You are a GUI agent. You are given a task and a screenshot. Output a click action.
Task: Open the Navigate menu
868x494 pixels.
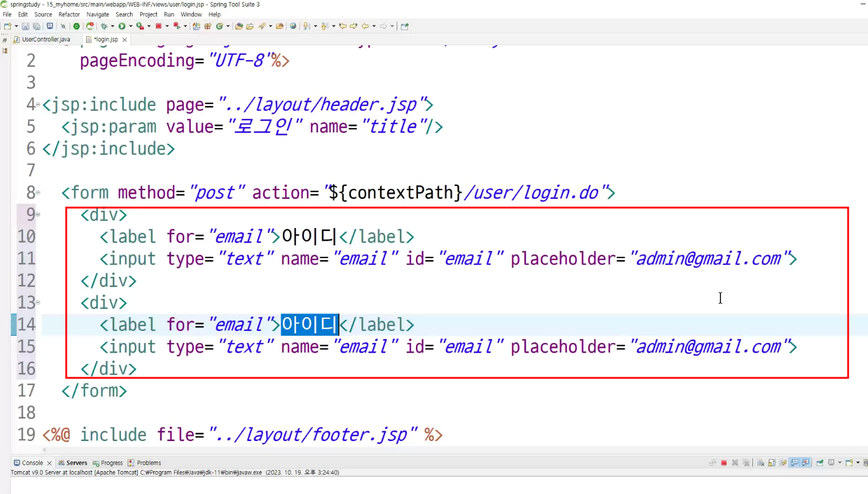[x=98, y=14]
